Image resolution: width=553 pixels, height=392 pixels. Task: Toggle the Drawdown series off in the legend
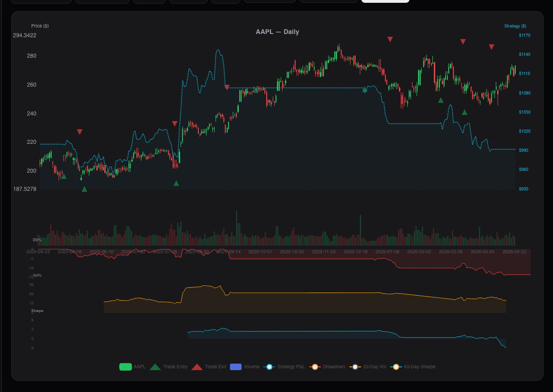pyautogui.click(x=333, y=366)
